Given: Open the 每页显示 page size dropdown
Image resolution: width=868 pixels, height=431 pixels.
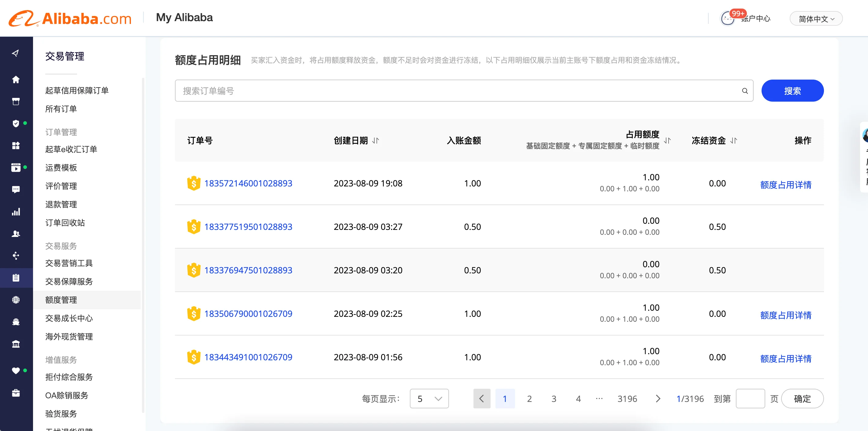Looking at the screenshot, I should coord(429,399).
